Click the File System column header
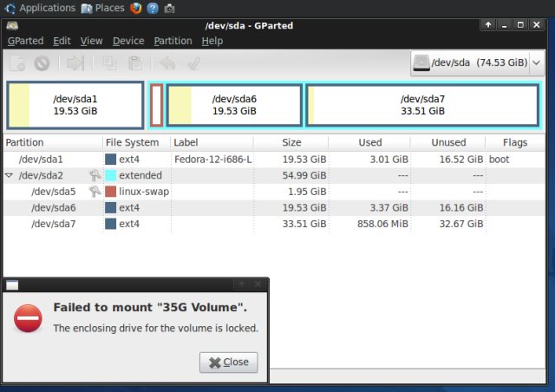The image size is (555, 392). pyautogui.click(x=137, y=143)
